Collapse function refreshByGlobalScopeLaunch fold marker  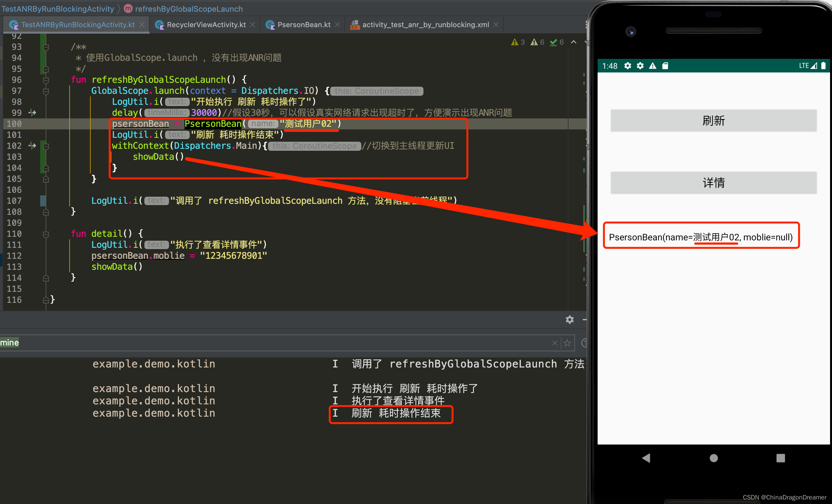point(46,80)
